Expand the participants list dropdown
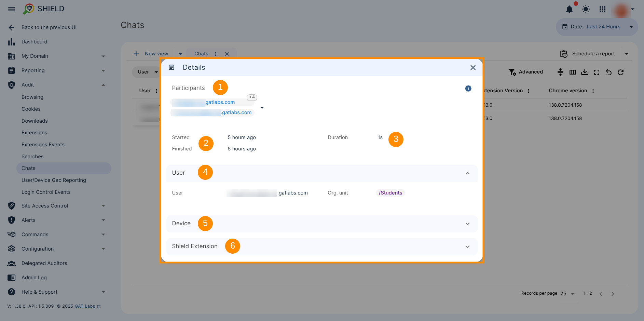This screenshot has width=644, height=321. [x=262, y=108]
